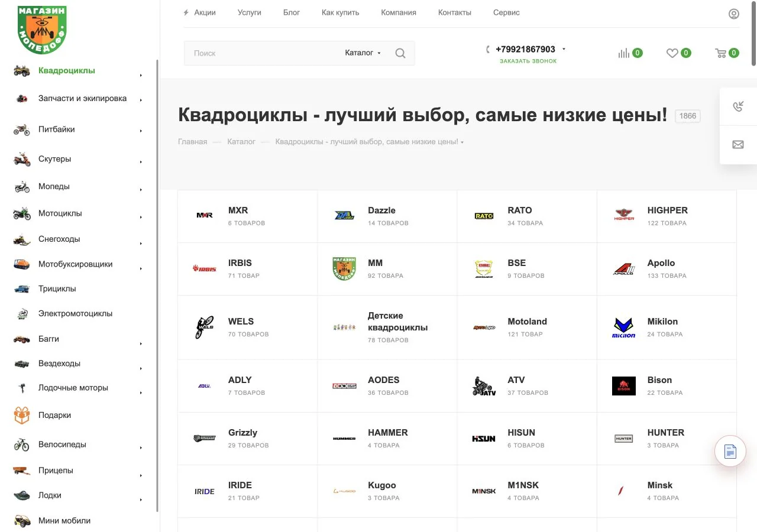Click the RATO brand logo
The image size is (757, 532).
[x=484, y=216]
